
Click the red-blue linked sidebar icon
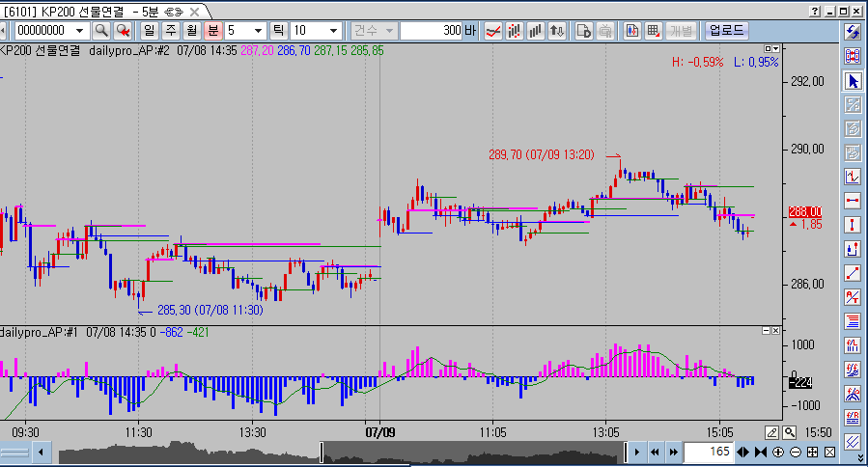point(853,55)
